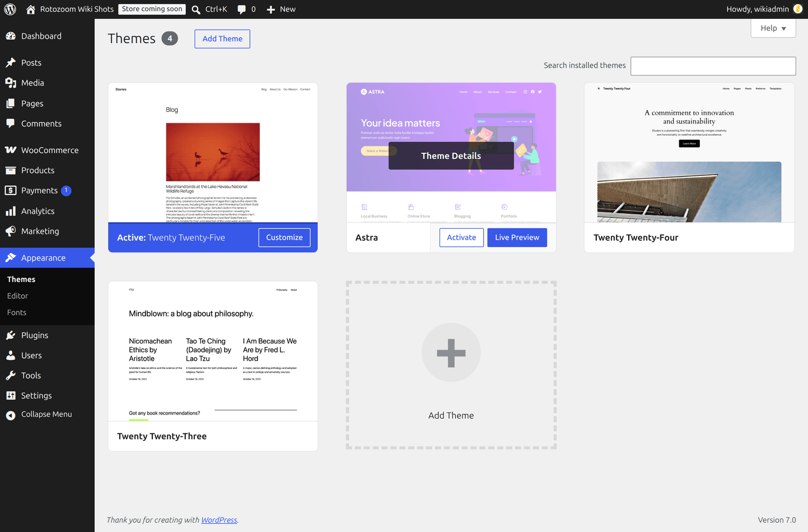Screen dimensions: 808x532
Task: Click the wikiadmin avatar icon
Action: tap(798, 9)
